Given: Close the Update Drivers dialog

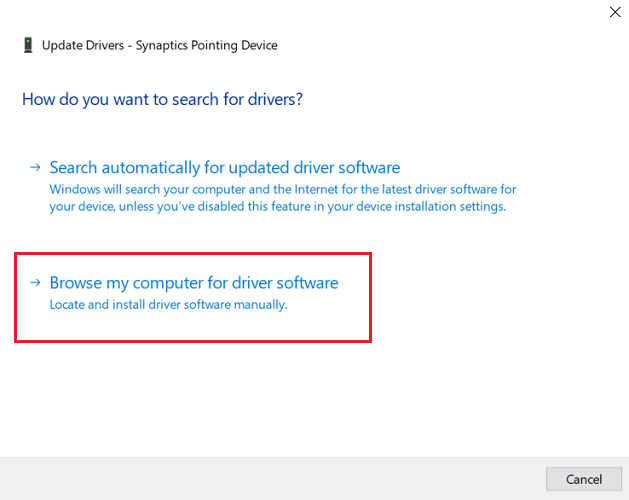Looking at the screenshot, I should tap(615, 12).
